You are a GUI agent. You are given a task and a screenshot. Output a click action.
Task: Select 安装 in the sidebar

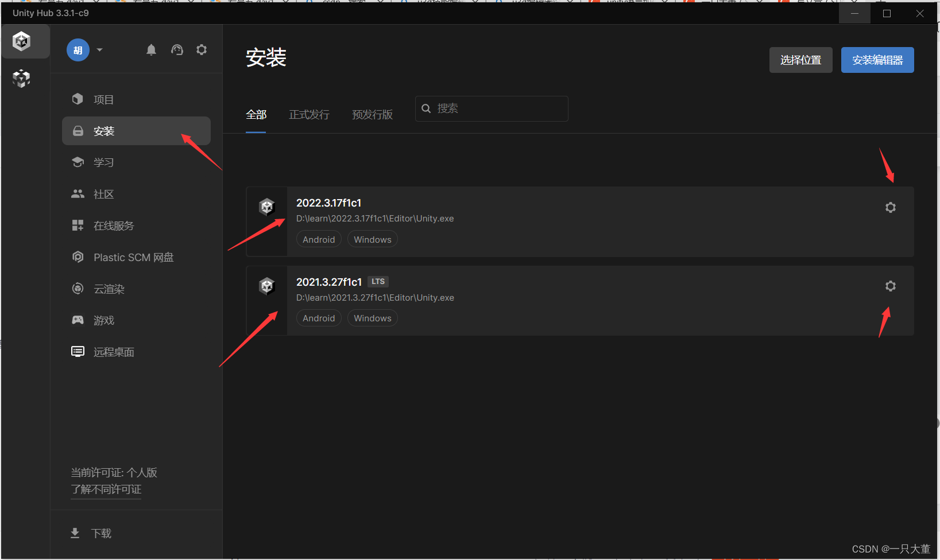(x=136, y=131)
